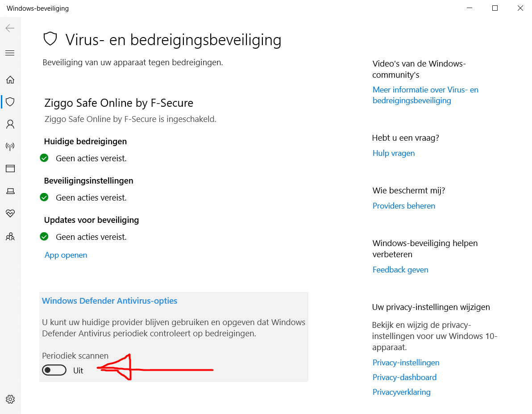The height and width of the screenshot is (414, 532).
Task: Open firewall and network protection icon
Action: coord(10,146)
